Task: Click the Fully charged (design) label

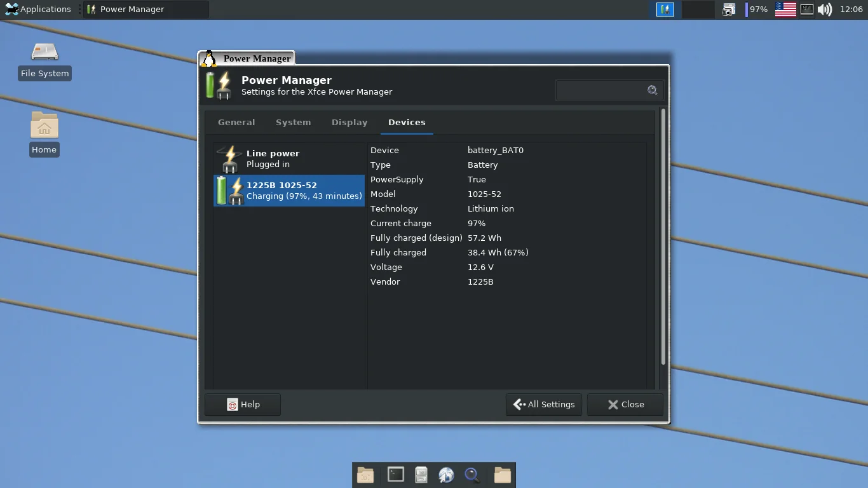Action: tap(416, 238)
